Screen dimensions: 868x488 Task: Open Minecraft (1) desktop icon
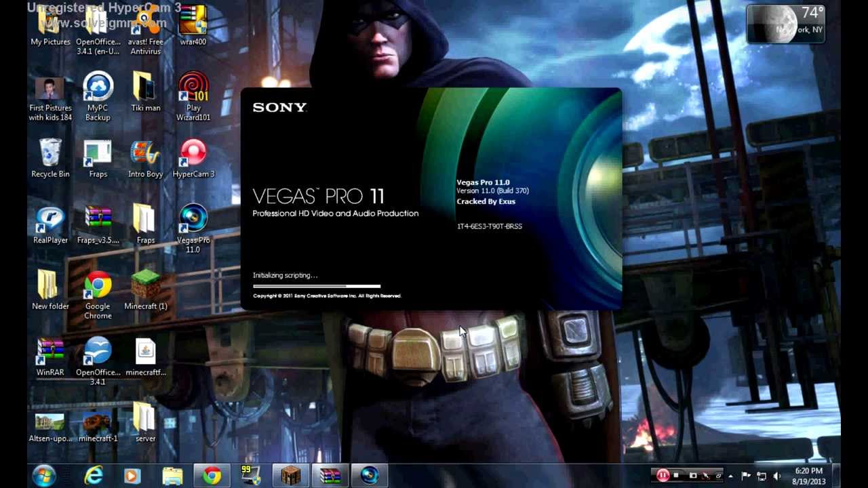tap(145, 291)
